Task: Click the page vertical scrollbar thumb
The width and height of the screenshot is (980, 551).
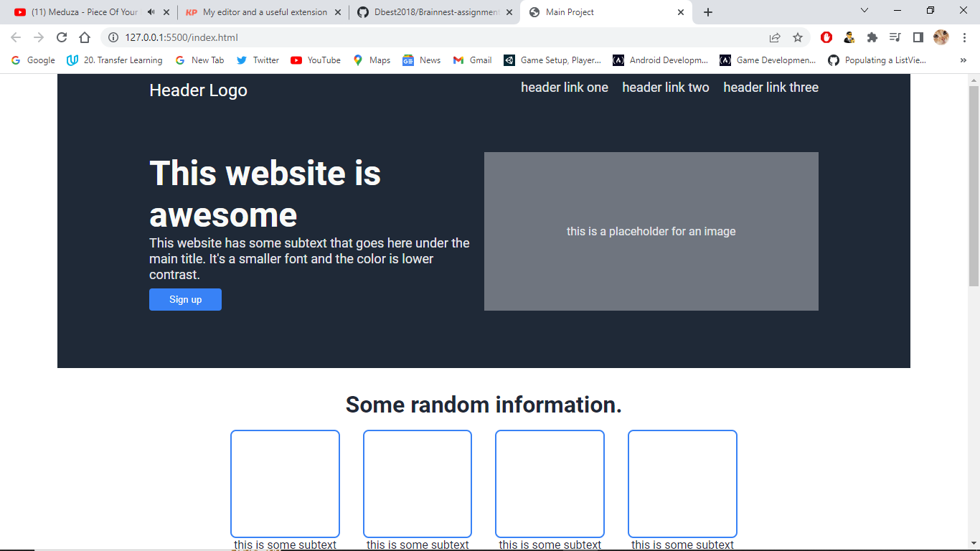Action: point(974,185)
